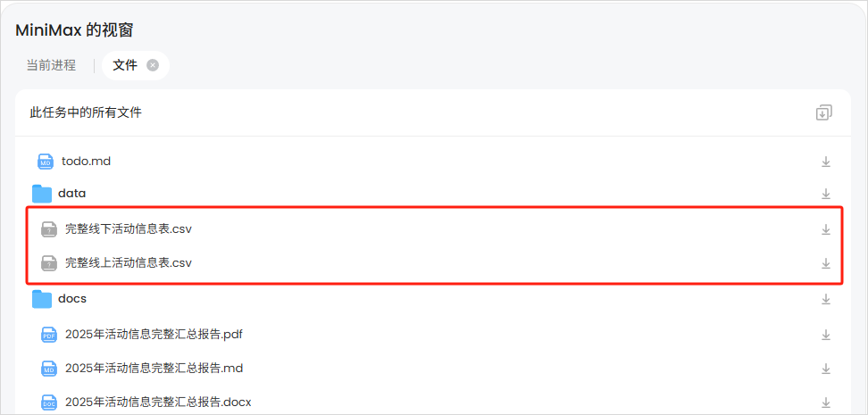Download the 2025年活动信息完整汇总报告.docx file
Image resolution: width=868 pixels, height=415 pixels.
pyautogui.click(x=826, y=403)
